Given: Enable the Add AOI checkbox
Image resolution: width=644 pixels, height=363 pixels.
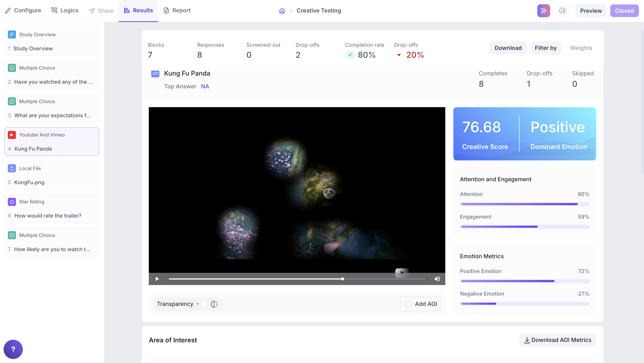Looking at the screenshot, I should 408,304.
